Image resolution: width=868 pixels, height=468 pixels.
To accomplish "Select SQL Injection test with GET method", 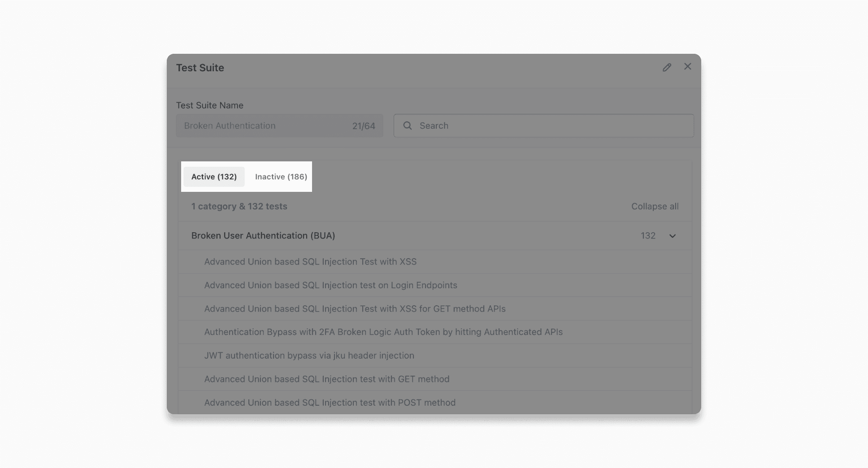I will click(435, 379).
